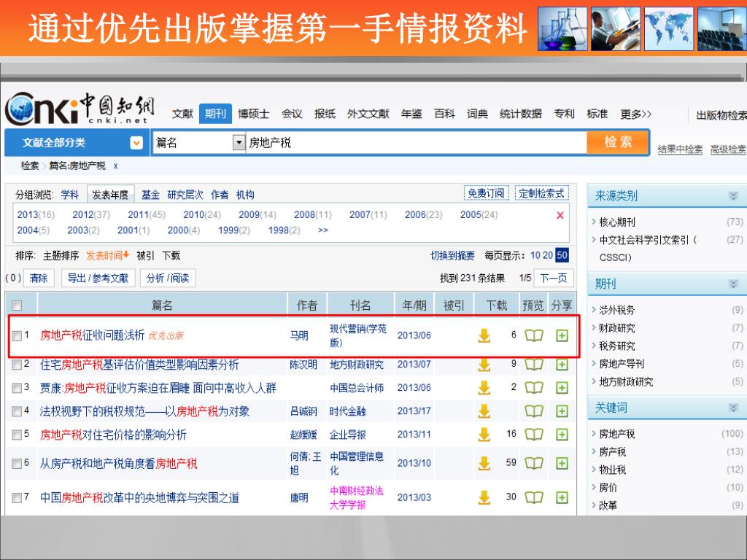Image resolution: width=747 pixels, height=560 pixels.
Task: Download the 企业导报 article
Action: (484, 435)
